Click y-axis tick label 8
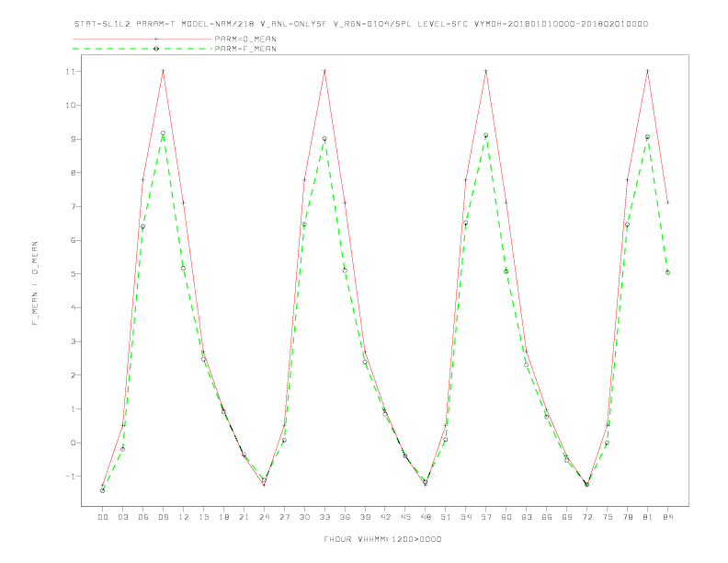The width and height of the screenshot is (728, 563). [73, 173]
